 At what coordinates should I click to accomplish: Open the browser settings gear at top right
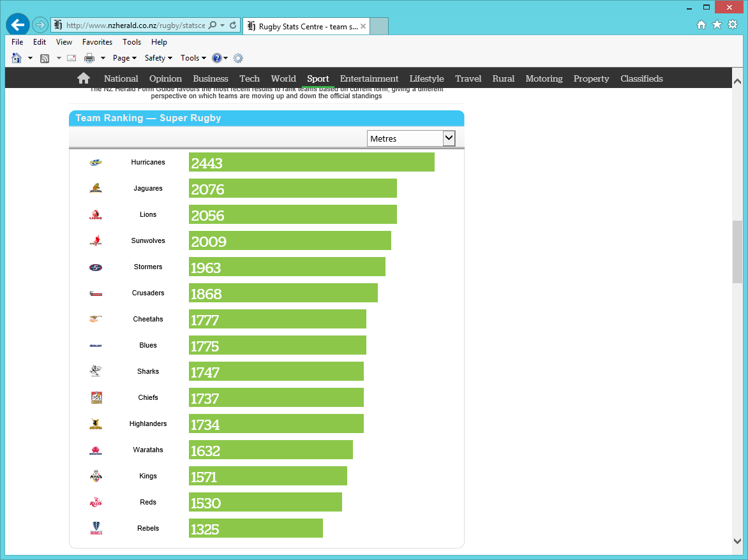click(x=733, y=25)
